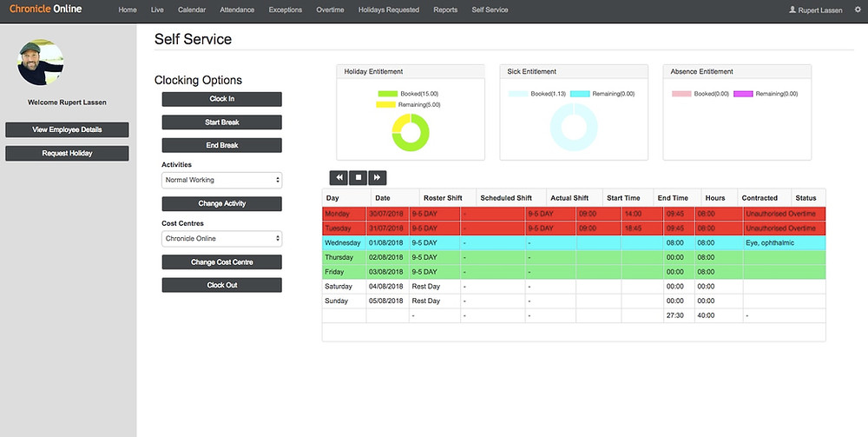Click the Rupert Lassen profile photo
The height and width of the screenshot is (437, 868).
pyautogui.click(x=40, y=63)
